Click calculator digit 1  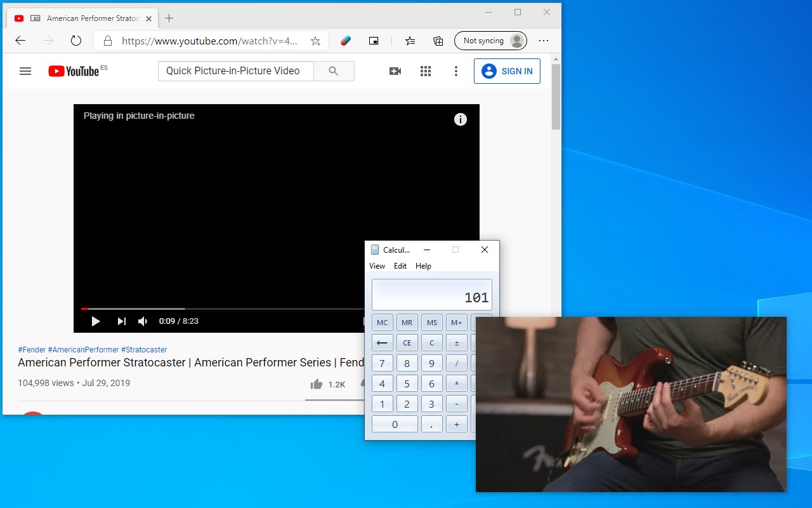click(x=382, y=404)
